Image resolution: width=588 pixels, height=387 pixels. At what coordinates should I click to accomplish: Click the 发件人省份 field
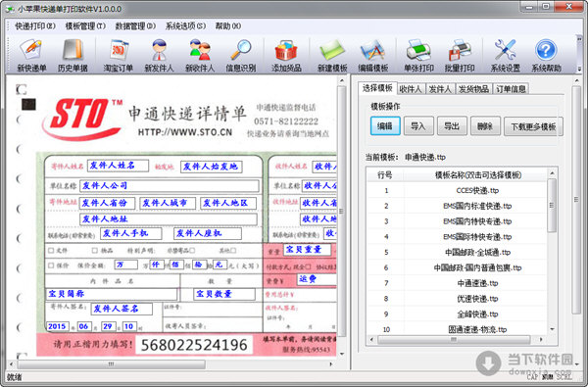tap(107, 203)
